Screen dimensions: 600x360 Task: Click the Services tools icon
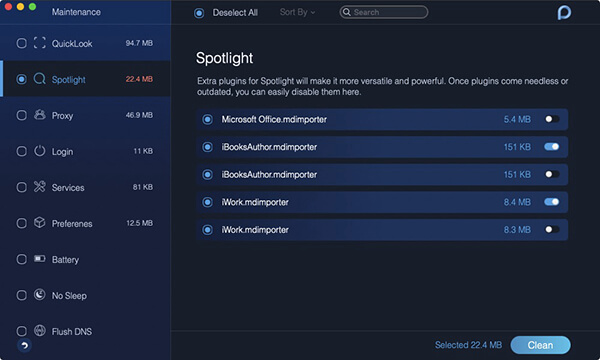tap(39, 187)
